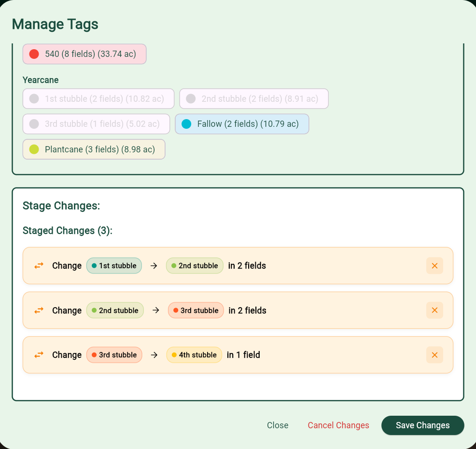Select the greyed 3rd stubble Yearcane tag
Viewport: 476px width, 449px height.
coord(96,124)
